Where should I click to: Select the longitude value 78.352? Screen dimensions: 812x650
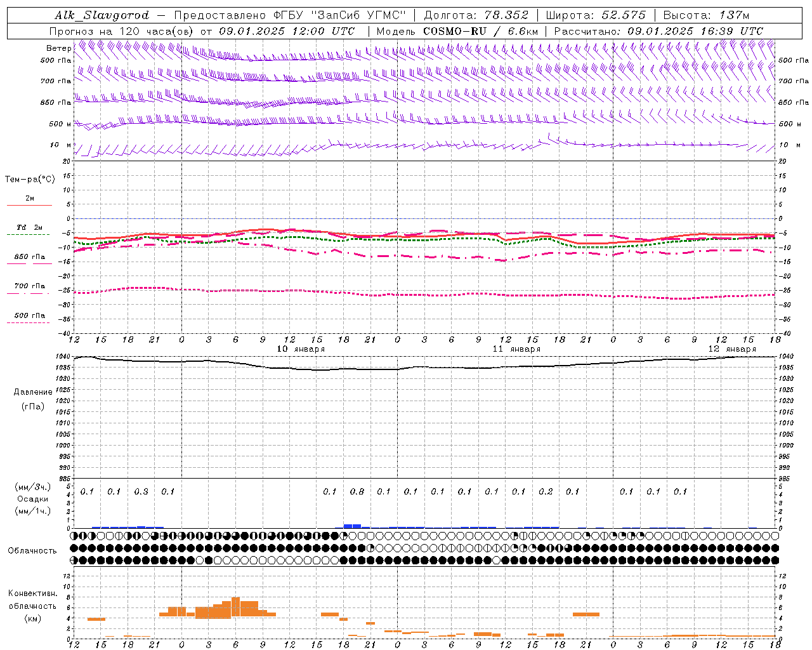[x=505, y=15]
